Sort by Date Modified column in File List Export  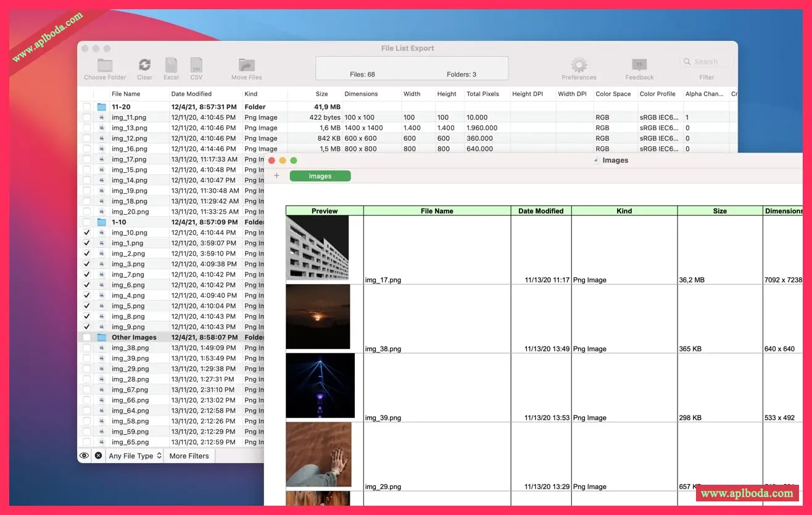point(205,94)
